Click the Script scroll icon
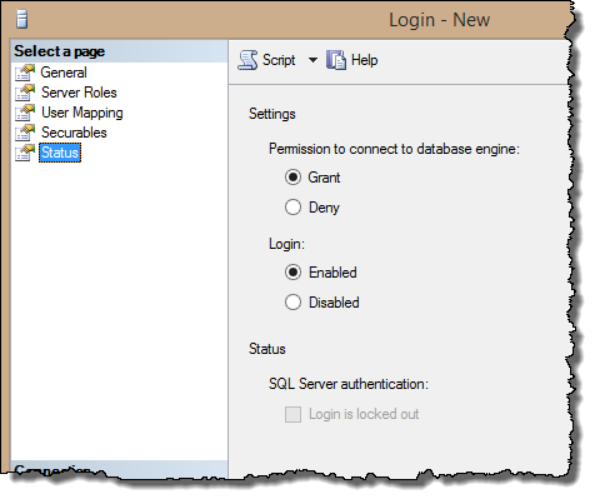The image size is (595, 499). pos(248,60)
